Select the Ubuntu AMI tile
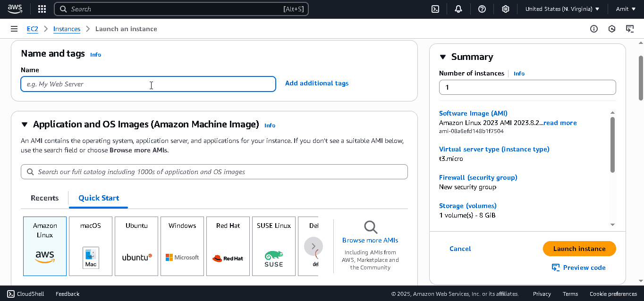 click(136, 246)
